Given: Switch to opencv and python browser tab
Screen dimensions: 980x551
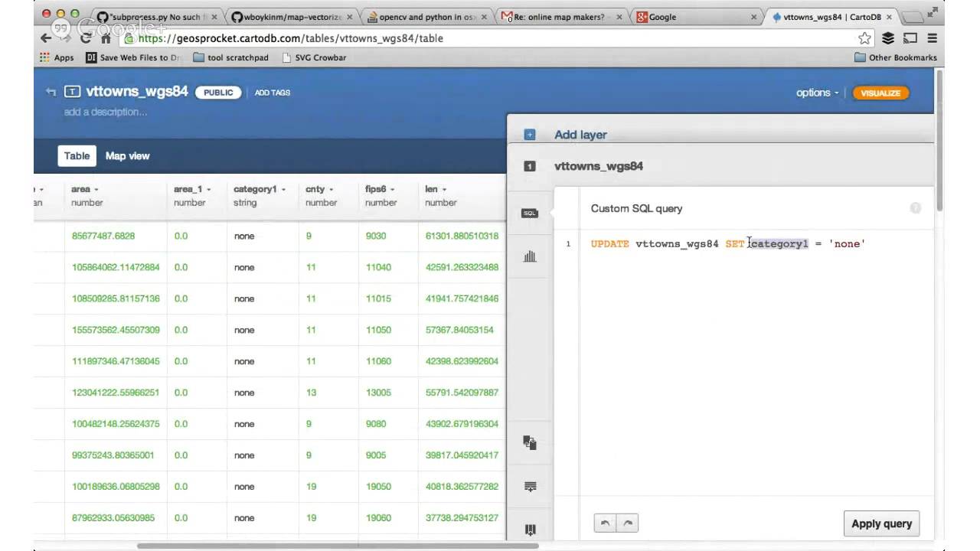Looking at the screenshot, I should [x=427, y=16].
